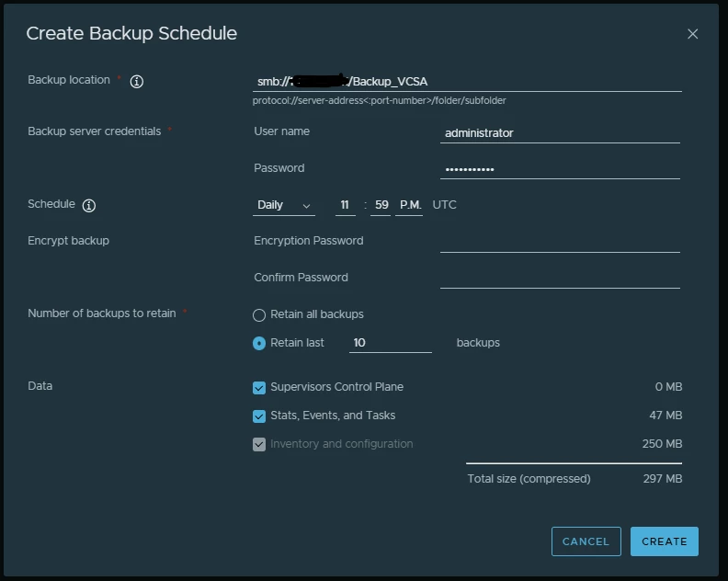The height and width of the screenshot is (581, 728).
Task: Click the Retain last backups count field
Action: coord(390,343)
